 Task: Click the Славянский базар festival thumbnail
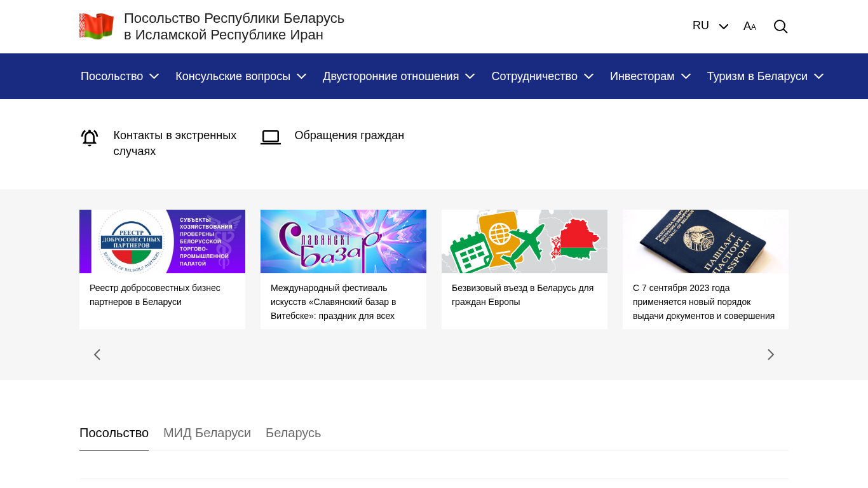tap(343, 241)
